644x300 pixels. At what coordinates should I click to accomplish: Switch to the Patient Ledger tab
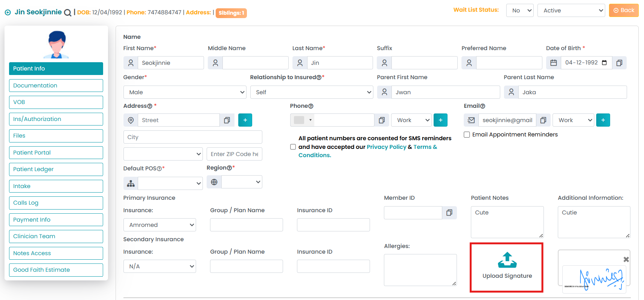click(56, 169)
